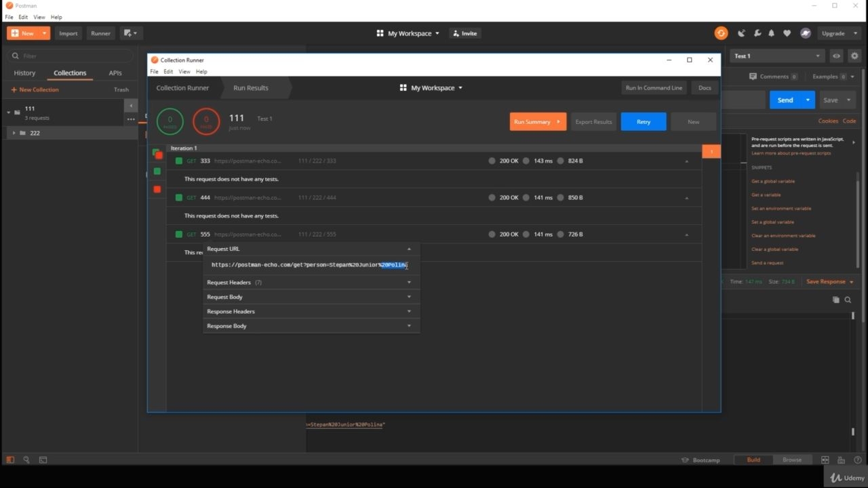The width and height of the screenshot is (868, 488).
Task: Open Comments icon in request pane
Action: (753, 77)
